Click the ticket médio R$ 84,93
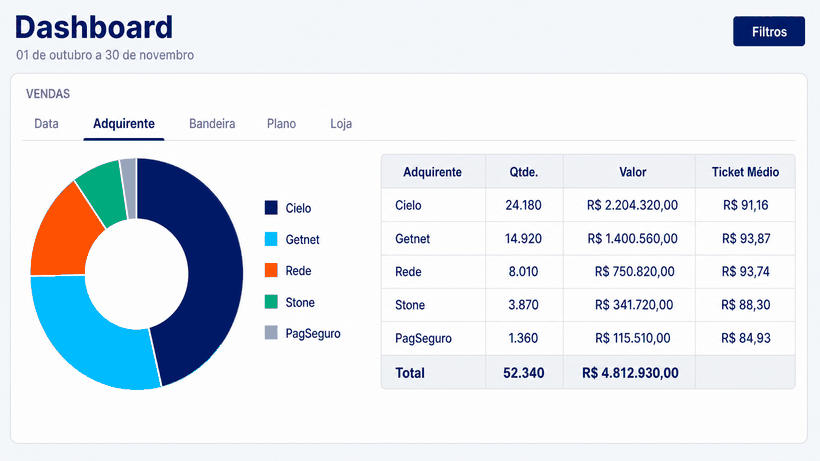 point(746,338)
